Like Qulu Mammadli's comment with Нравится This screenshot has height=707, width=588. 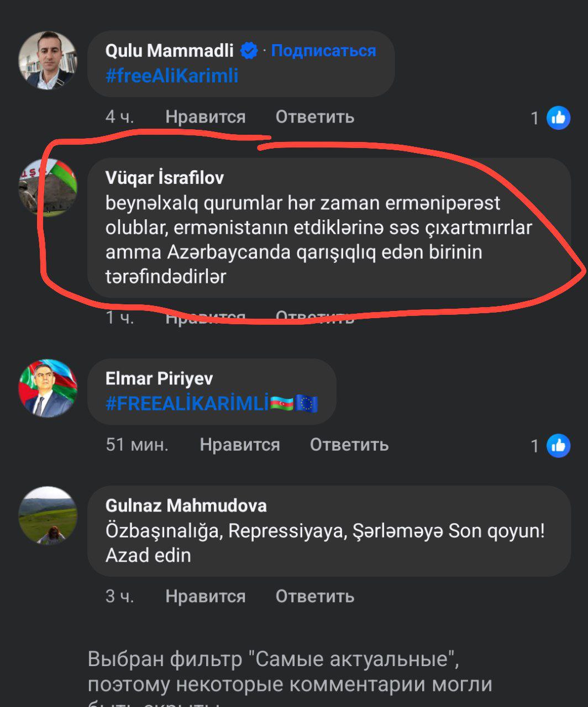click(205, 117)
